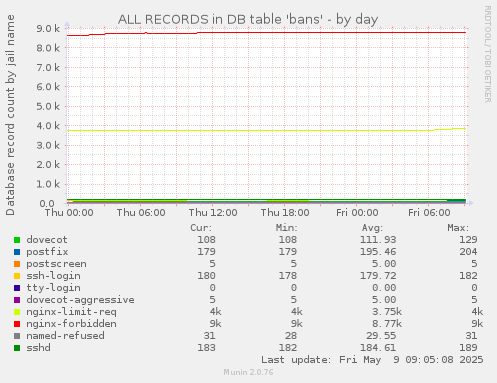Click the 'postscreen' legend label
Screen dimensions: 497x383
(56, 264)
